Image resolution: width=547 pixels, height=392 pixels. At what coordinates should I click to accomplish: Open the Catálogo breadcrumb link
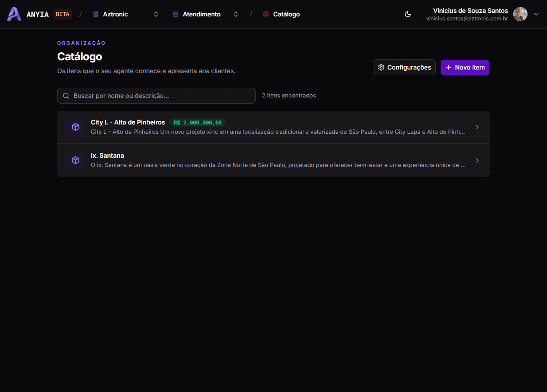pos(286,14)
